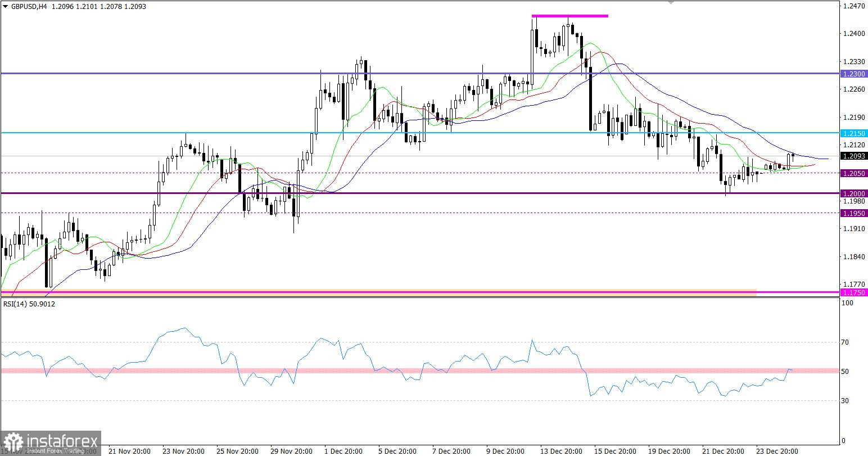The width and height of the screenshot is (868, 456).
Task: Select the pink RSI 50 level band
Action: [420, 371]
